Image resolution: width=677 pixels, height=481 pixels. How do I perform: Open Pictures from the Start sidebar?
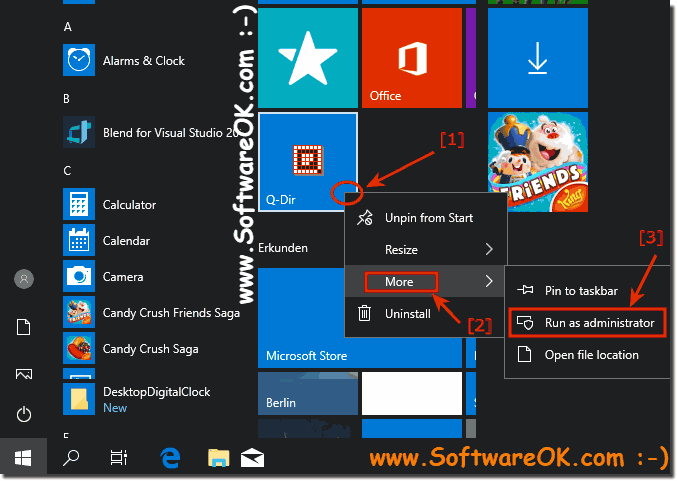point(24,374)
